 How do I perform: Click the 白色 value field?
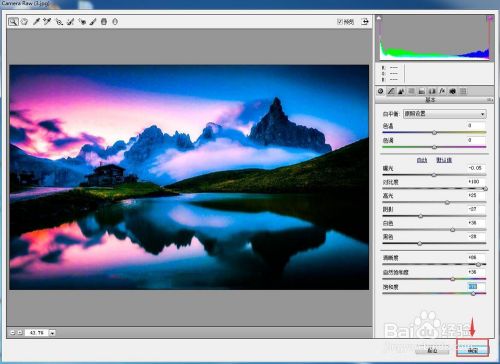coord(476,223)
